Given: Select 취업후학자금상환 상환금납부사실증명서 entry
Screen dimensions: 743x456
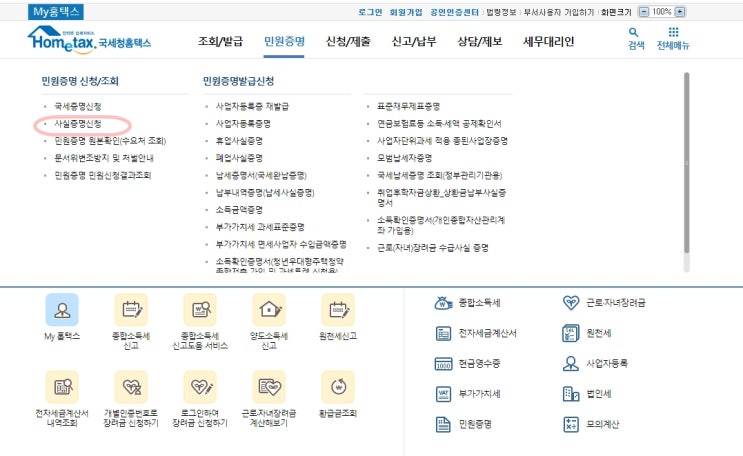Looking at the screenshot, I should (x=442, y=198).
